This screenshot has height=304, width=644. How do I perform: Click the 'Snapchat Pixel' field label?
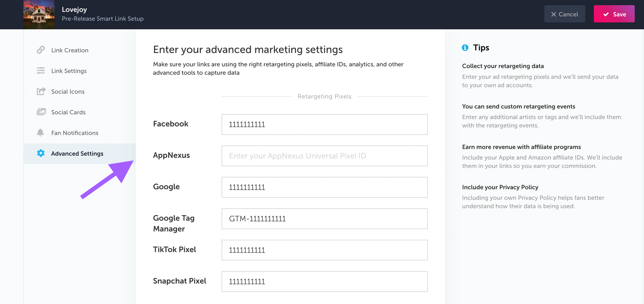pyautogui.click(x=180, y=281)
